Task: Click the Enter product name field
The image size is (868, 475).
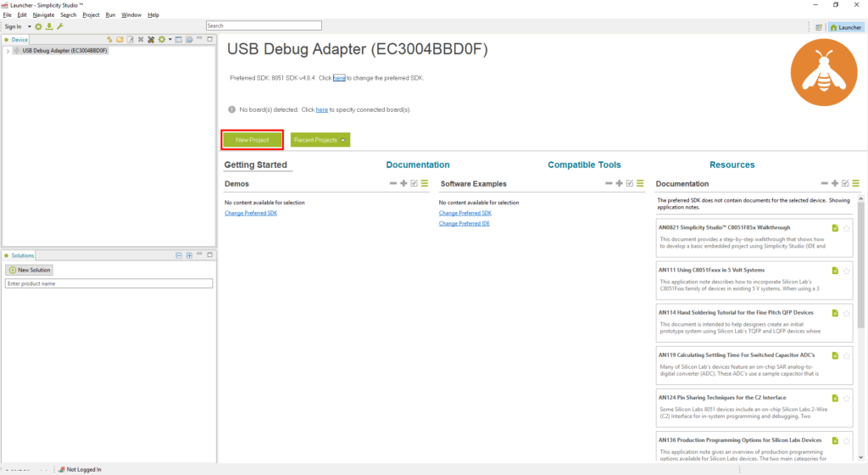Action: pos(108,283)
